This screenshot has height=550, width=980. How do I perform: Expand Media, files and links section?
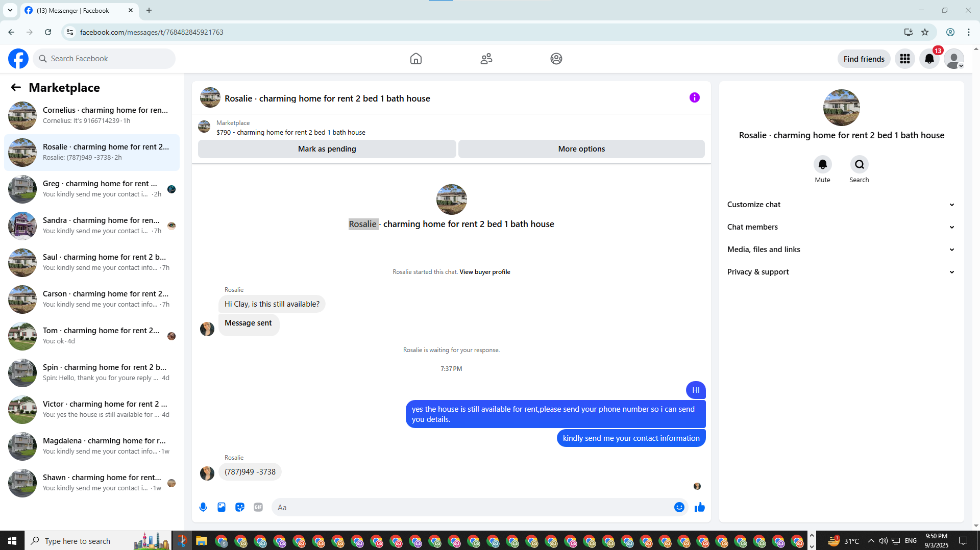coord(841,249)
